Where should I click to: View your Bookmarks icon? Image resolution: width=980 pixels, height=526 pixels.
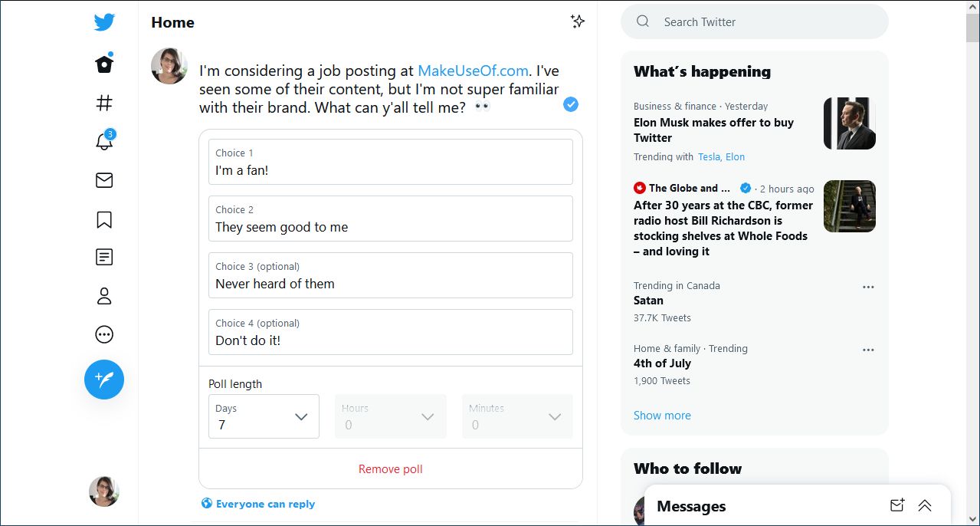103,219
